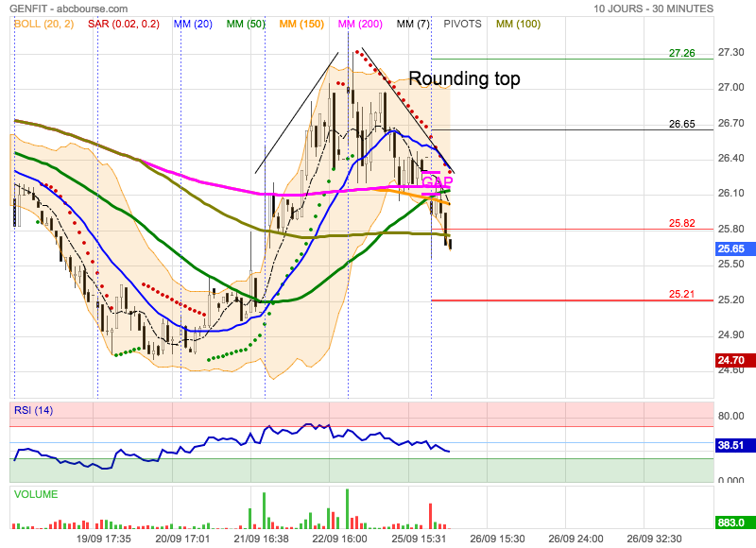The height and width of the screenshot is (548, 756).
Task: Click the 27.26 pivot level label
Action: 681,53
